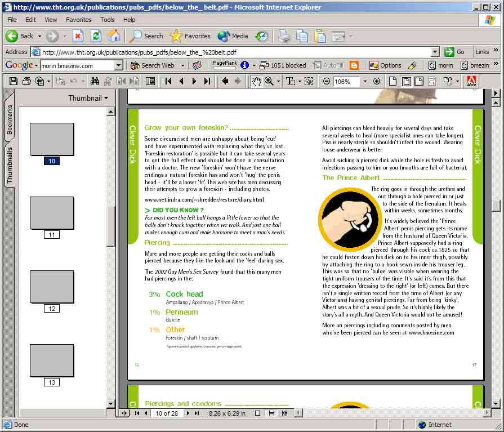Click the Print icon in Acrobat toolbar
The width and height of the screenshot is (504, 432).
[26, 81]
